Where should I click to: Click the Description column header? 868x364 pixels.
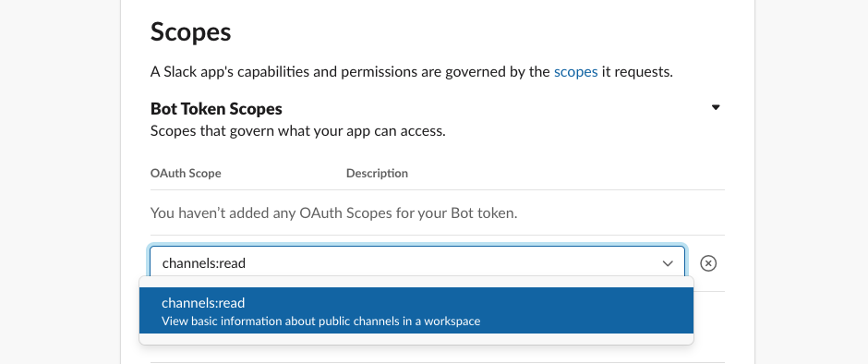[x=377, y=174]
